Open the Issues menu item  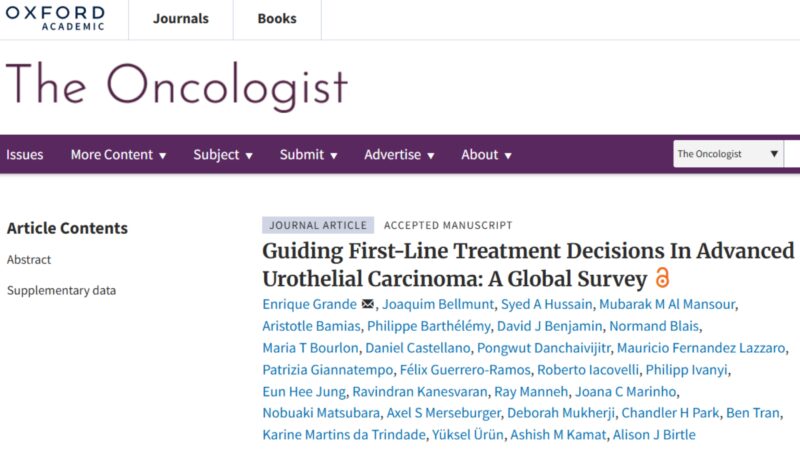(x=24, y=155)
